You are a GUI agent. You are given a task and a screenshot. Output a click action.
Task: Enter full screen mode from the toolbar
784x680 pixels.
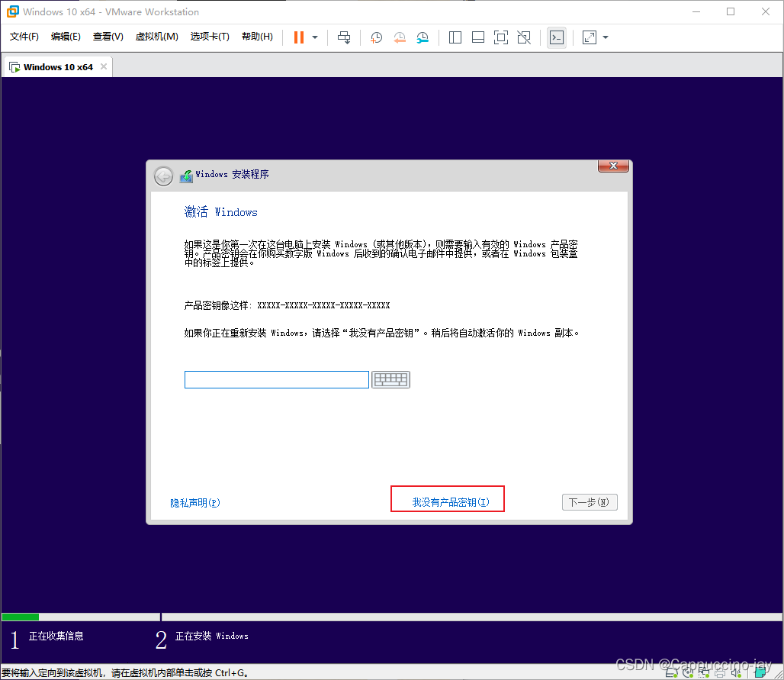click(x=501, y=37)
